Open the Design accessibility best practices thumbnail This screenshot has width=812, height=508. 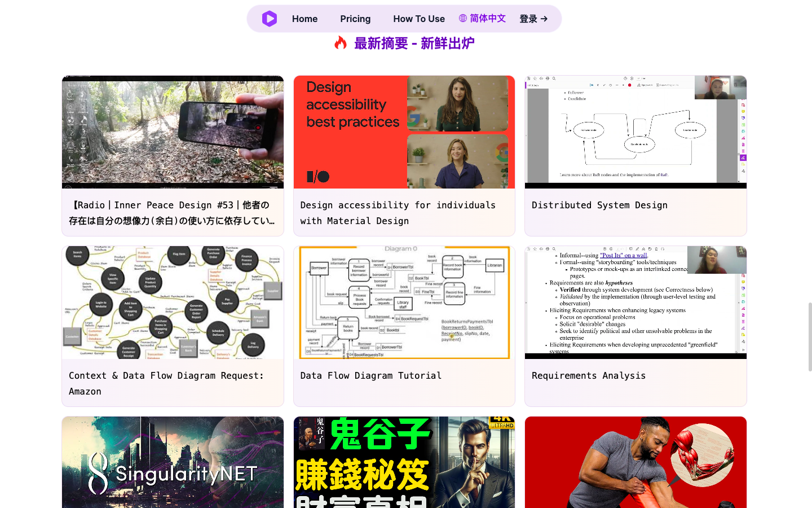point(404,132)
